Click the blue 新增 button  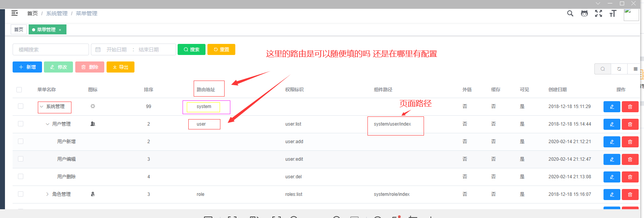click(x=27, y=67)
